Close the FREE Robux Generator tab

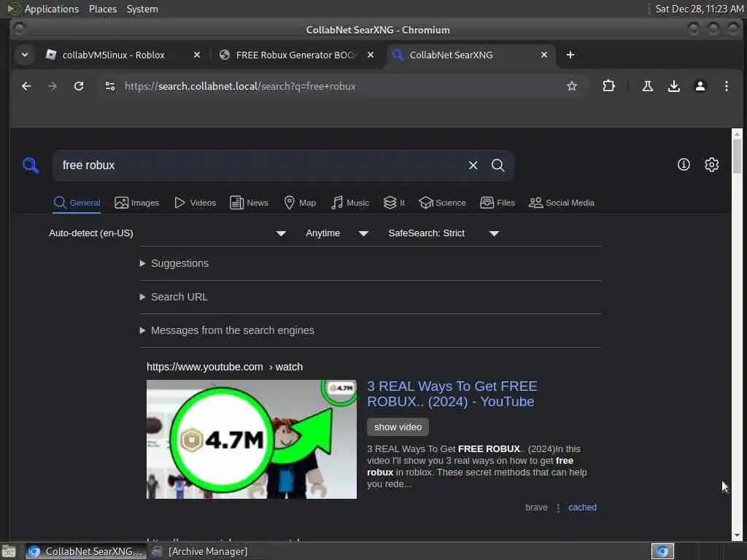click(370, 55)
